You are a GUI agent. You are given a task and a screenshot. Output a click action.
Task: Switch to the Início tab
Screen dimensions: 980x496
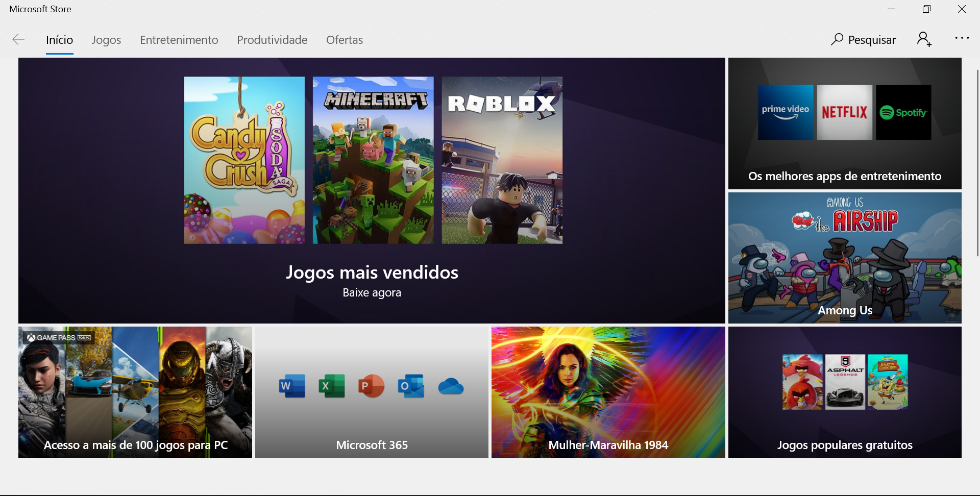tap(59, 40)
